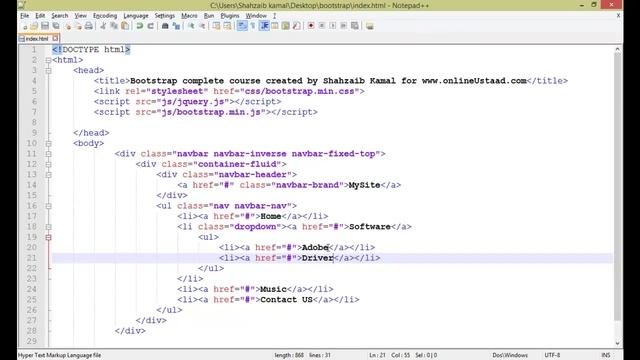The image size is (640, 360).
Task: Open the Document Map icon
Action: coord(286,26)
